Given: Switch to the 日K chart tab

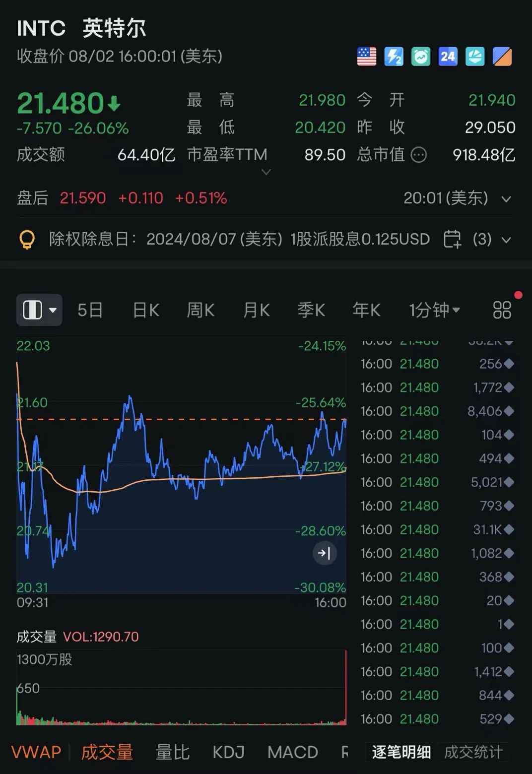Looking at the screenshot, I should coord(146,310).
